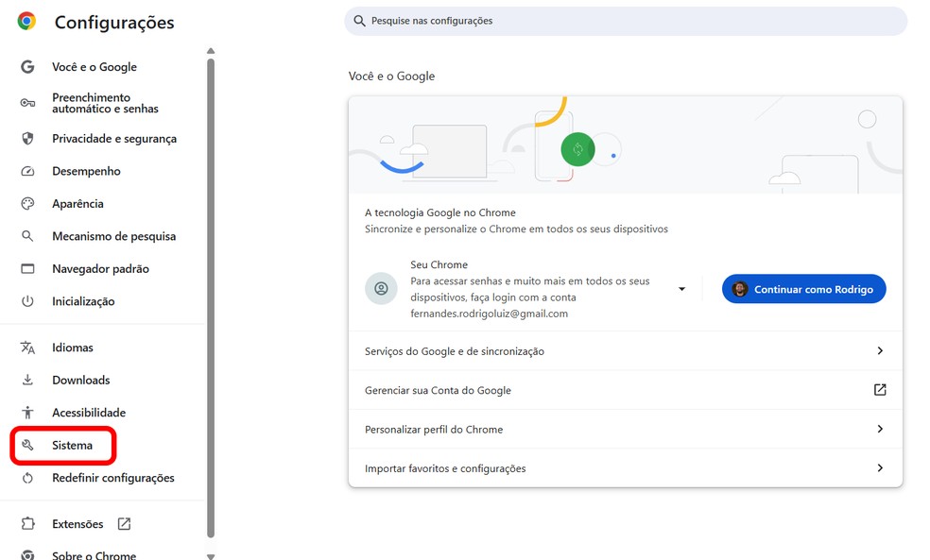Image resolution: width=930 pixels, height=560 pixels.
Task: Click the accessibility person icon
Action: (27, 413)
